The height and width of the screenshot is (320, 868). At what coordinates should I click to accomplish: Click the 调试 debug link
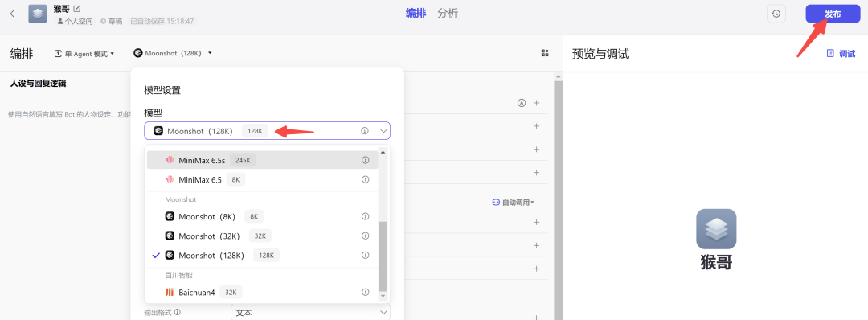tap(841, 54)
